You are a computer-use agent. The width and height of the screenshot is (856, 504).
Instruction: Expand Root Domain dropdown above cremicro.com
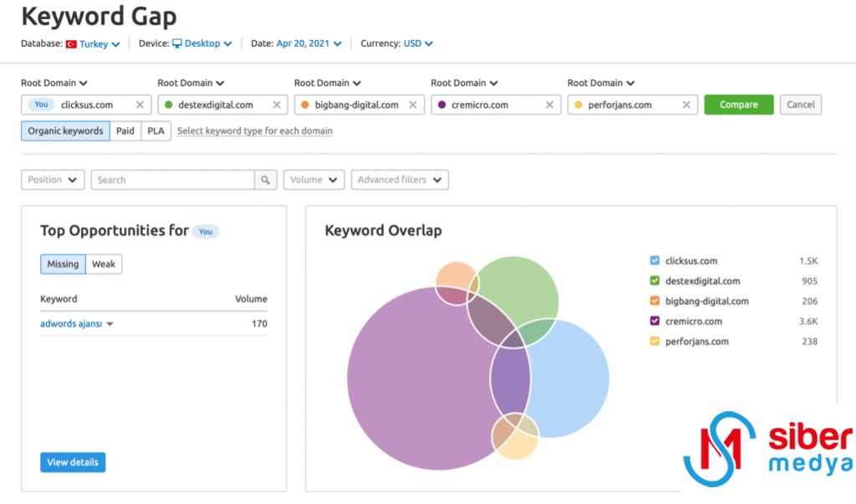click(464, 83)
